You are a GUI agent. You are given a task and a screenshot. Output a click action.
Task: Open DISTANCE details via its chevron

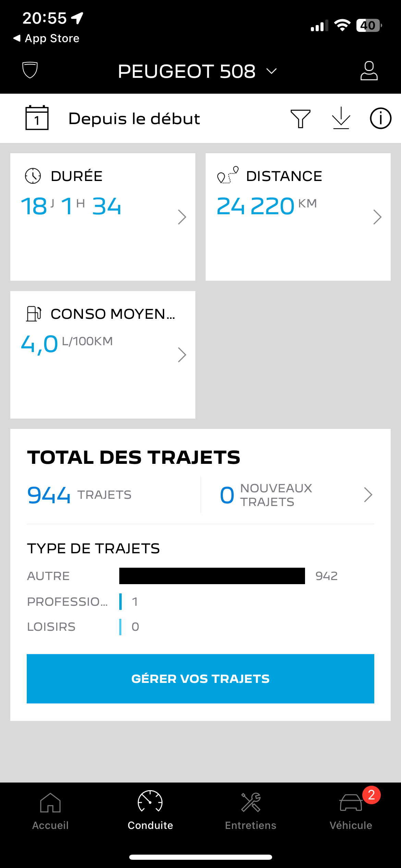377,217
